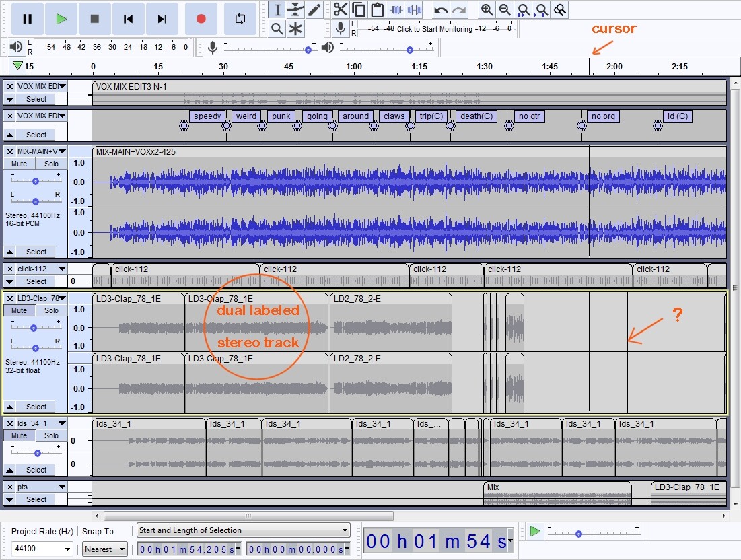Adjust the playback volume slider
The image size is (741, 560).
coord(386,48)
